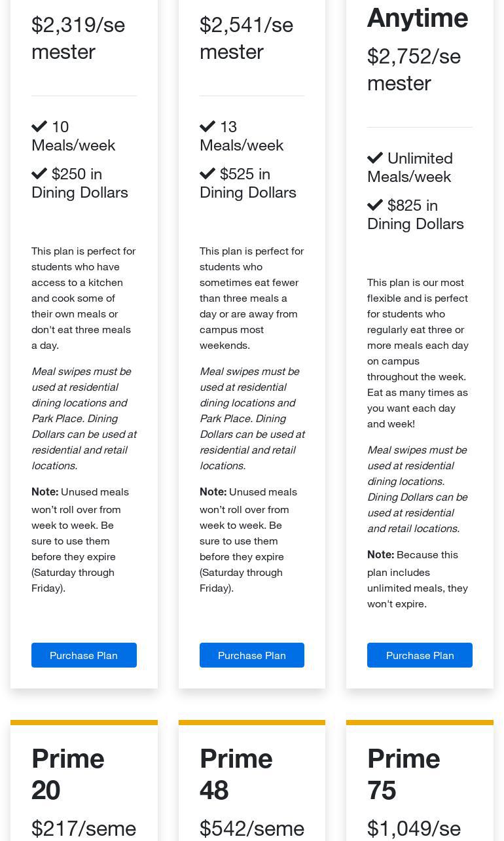Click the checkmark beside Unlimited Meals/week

pos(375,158)
